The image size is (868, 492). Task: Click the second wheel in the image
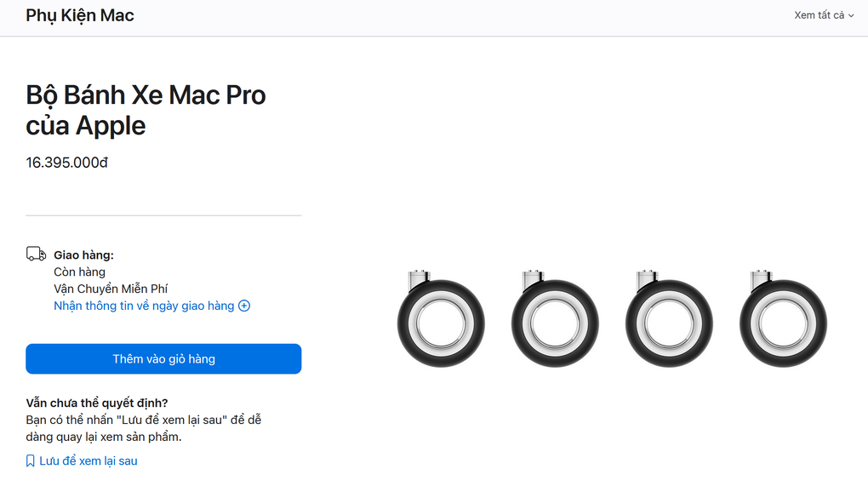tap(555, 322)
